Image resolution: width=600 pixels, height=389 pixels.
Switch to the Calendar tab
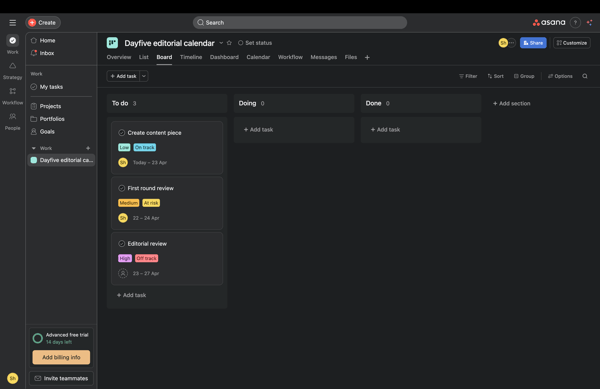258,57
